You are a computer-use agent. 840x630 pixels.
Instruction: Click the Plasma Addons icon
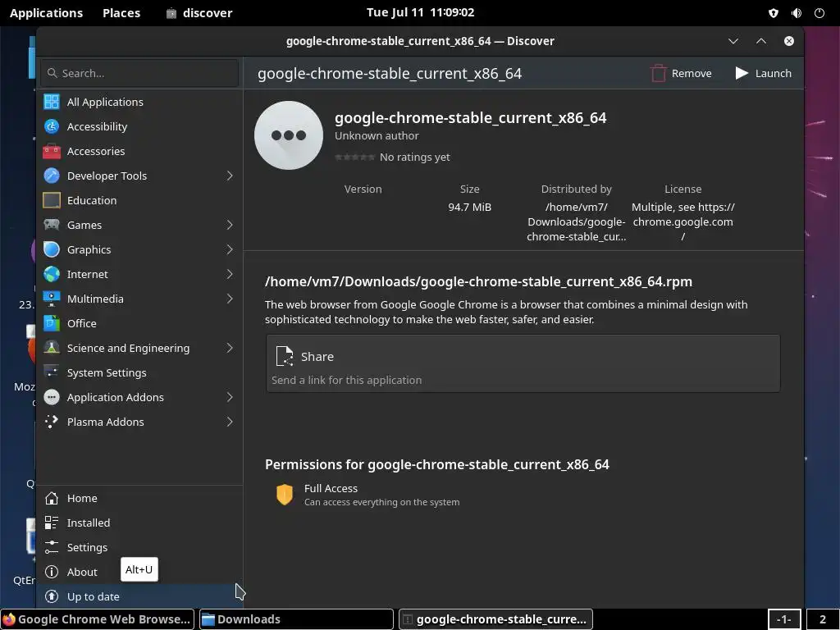coord(52,422)
